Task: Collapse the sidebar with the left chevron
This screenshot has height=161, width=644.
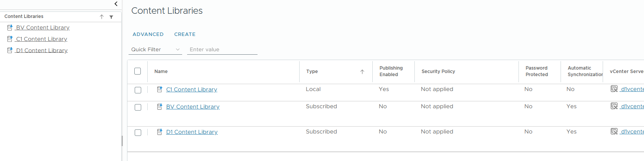Action: pyautogui.click(x=116, y=4)
